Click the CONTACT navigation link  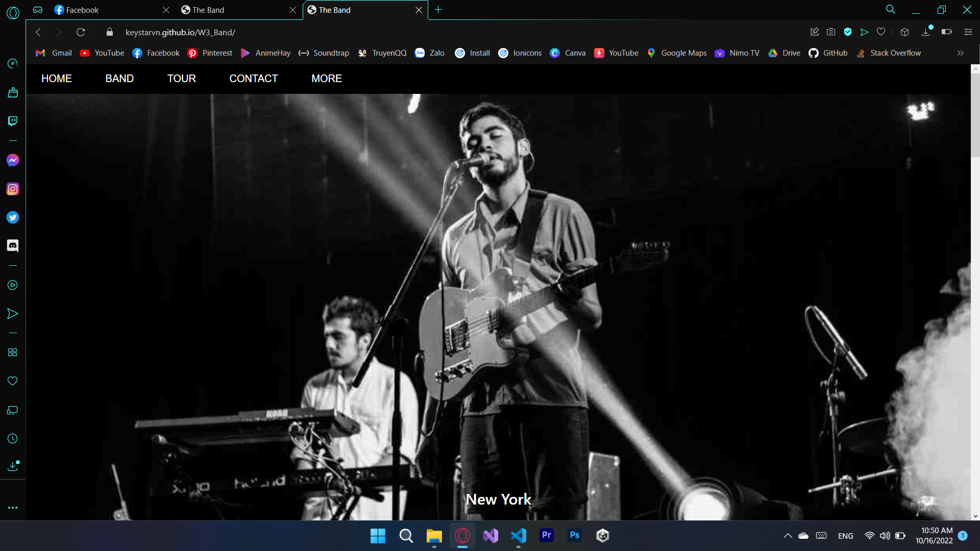254,79
